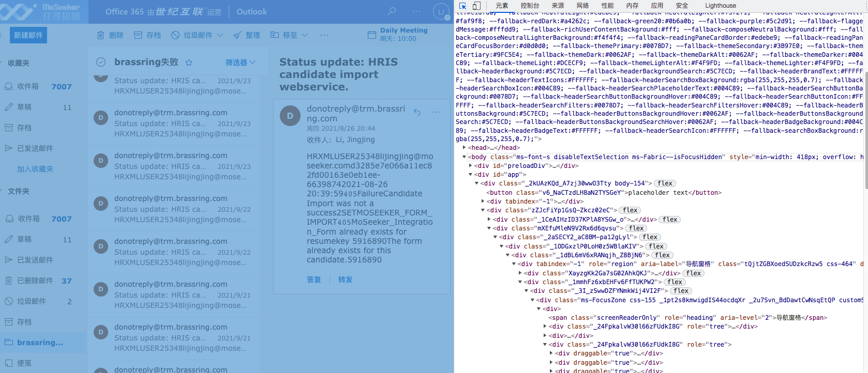
Task: Click the 移至 move-to toolbar icon
Action: click(275, 35)
